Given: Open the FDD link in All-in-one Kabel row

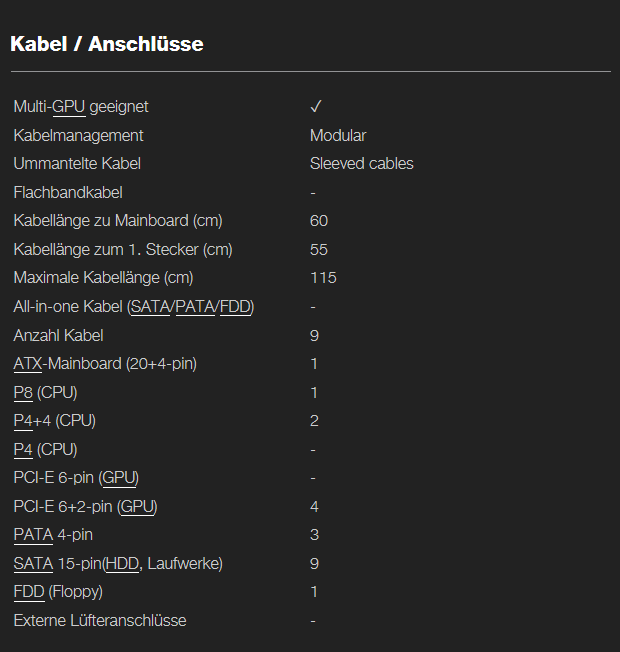Looking at the screenshot, I should click(x=235, y=307).
